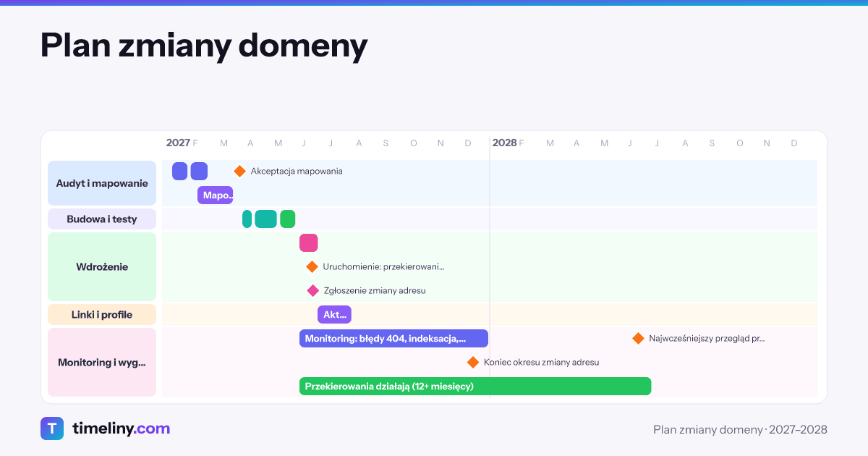Select the purple Akt... task bar

coord(334,314)
